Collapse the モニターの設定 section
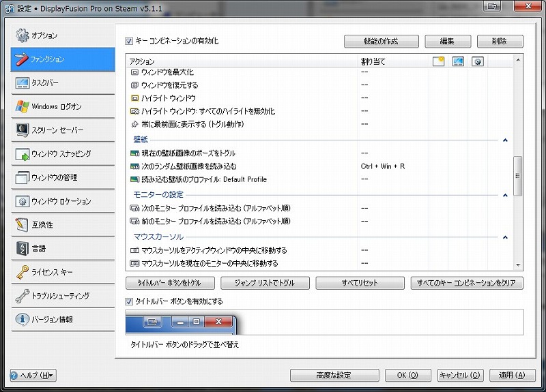This screenshot has height=392, width=546. (x=505, y=195)
